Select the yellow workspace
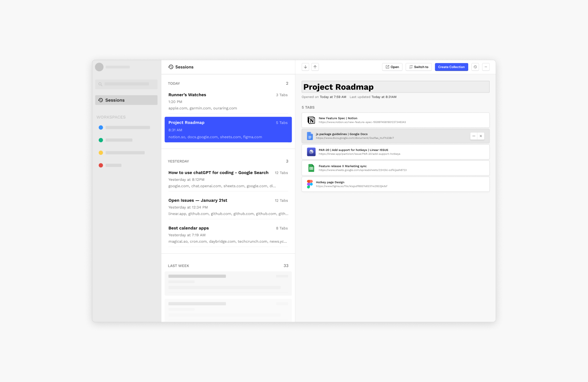The image size is (588, 382). (122, 153)
